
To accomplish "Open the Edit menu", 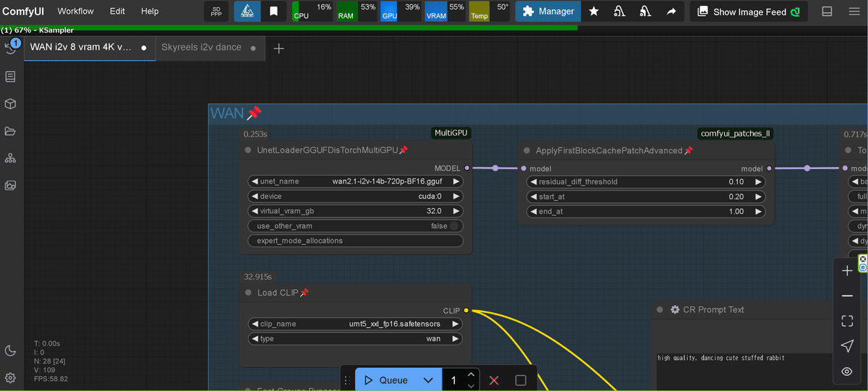I will [117, 12].
